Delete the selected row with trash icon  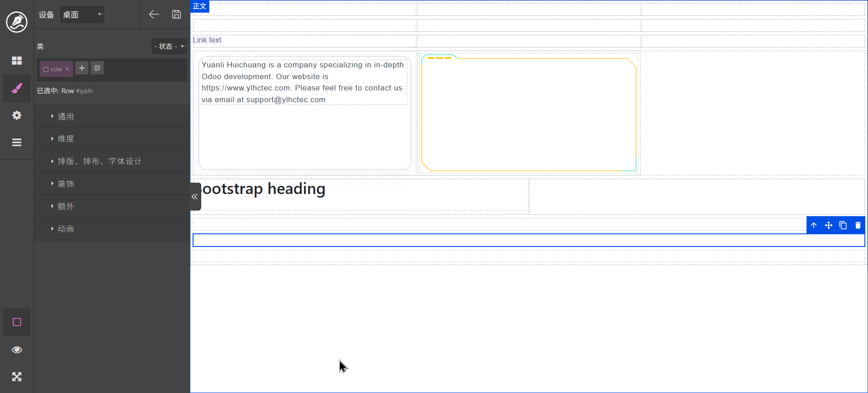858,225
